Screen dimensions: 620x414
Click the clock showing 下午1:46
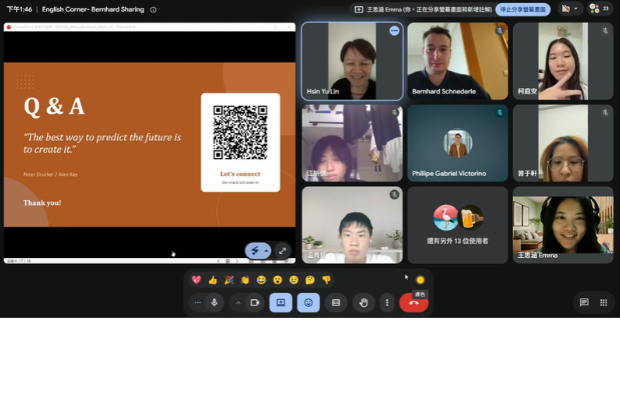(19, 9)
